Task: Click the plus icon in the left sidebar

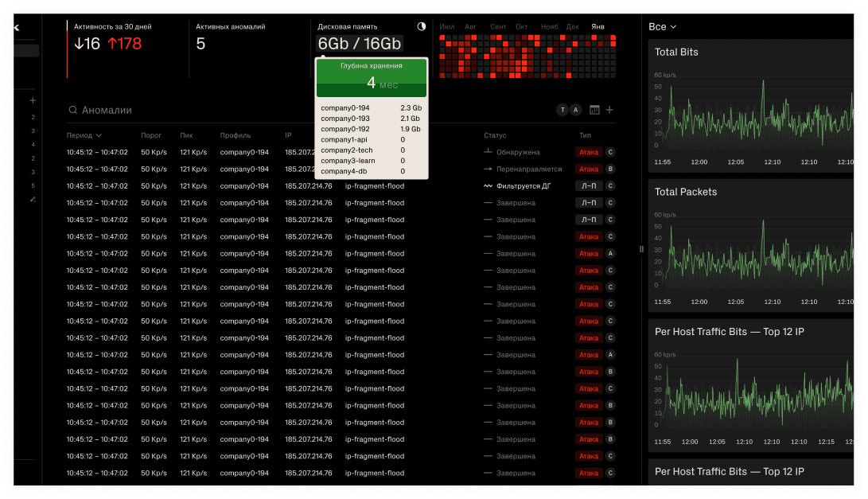Action: pos(33,100)
